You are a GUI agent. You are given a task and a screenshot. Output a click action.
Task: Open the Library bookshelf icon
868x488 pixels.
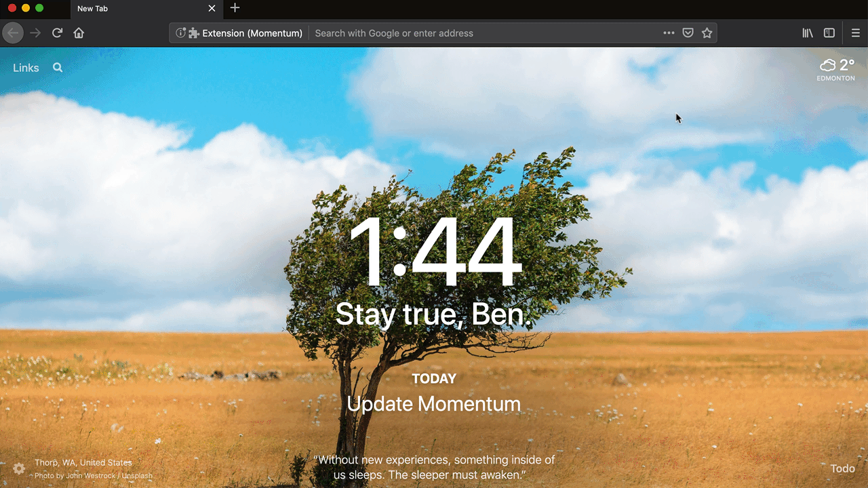point(808,33)
